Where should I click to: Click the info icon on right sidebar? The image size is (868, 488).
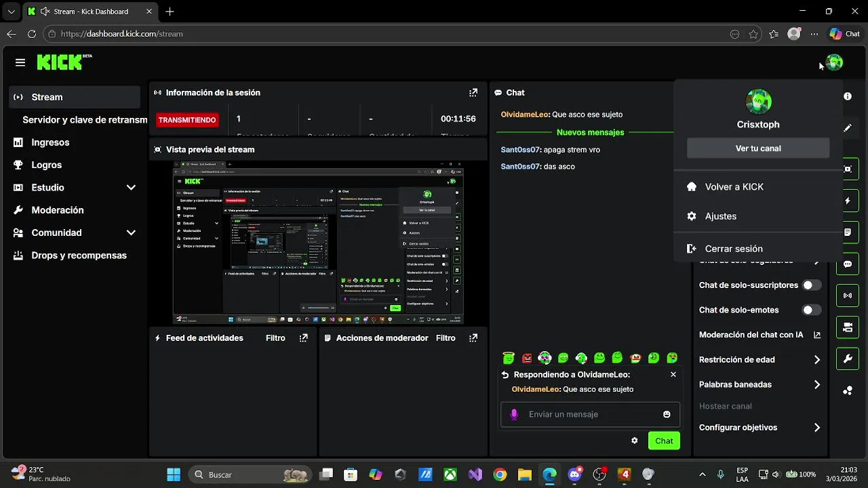(x=848, y=96)
